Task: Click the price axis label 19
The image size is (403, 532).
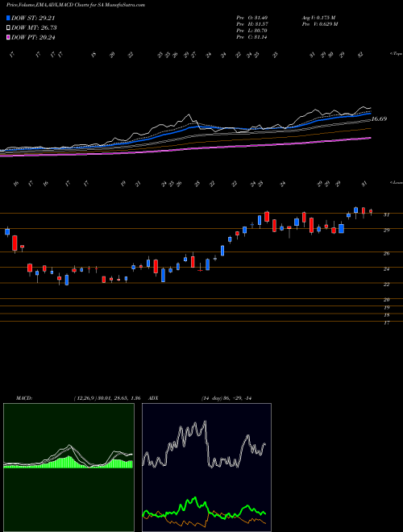Action: click(386, 308)
